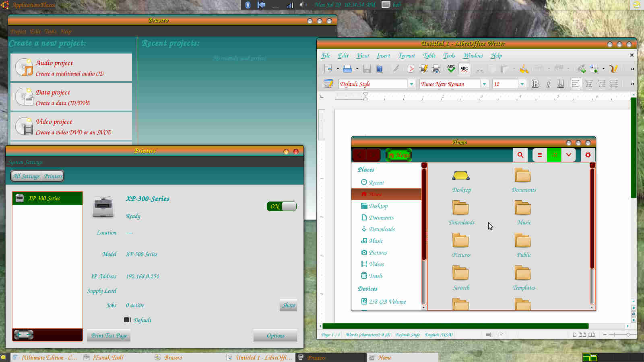644x362 pixels.
Task: Select Align Right in Writer toolbar
Action: point(602,84)
